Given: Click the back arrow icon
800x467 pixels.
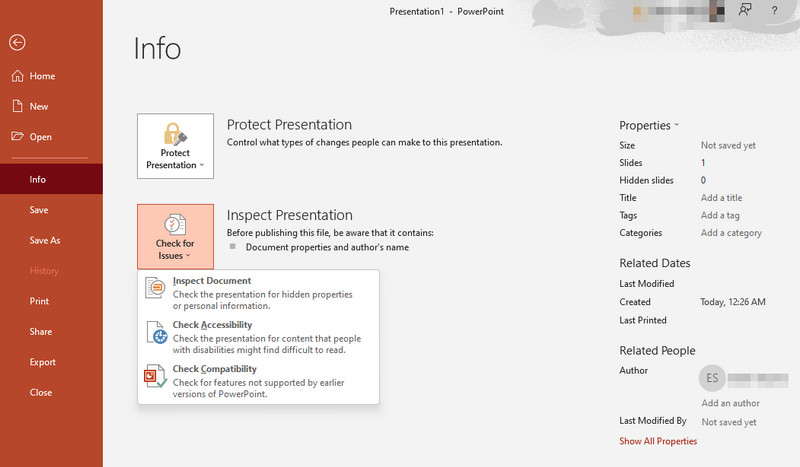Looking at the screenshot, I should 17,42.
